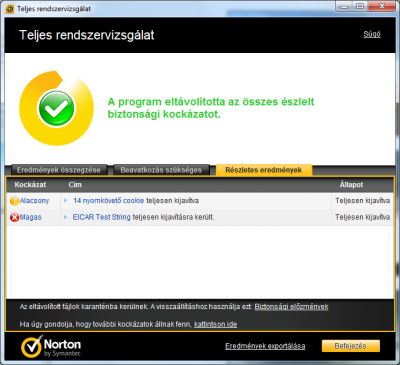Sort by the Kockázat column header
This screenshot has height=365, width=400.
tap(30, 185)
